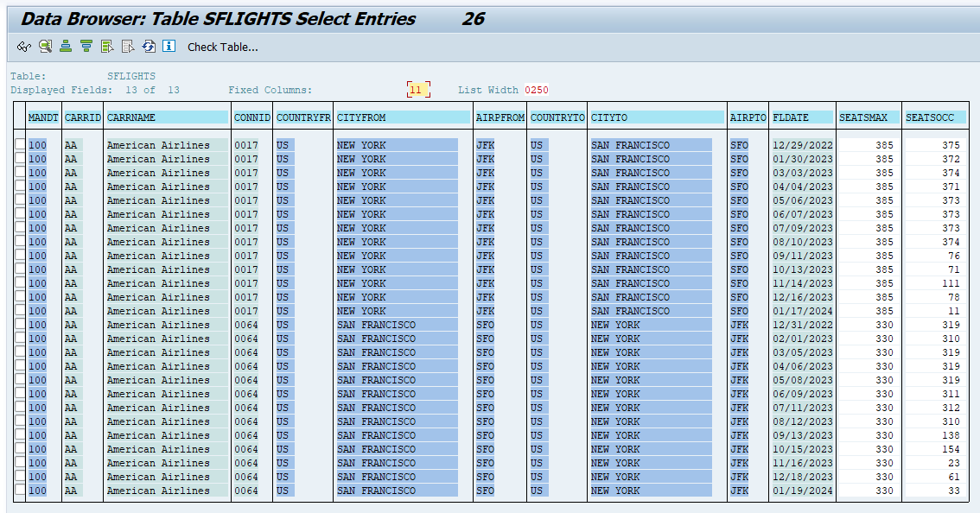Viewport: 980px width, 513px height.
Task: Check the row for flight dated 06/07/2023
Action: coord(20,213)
